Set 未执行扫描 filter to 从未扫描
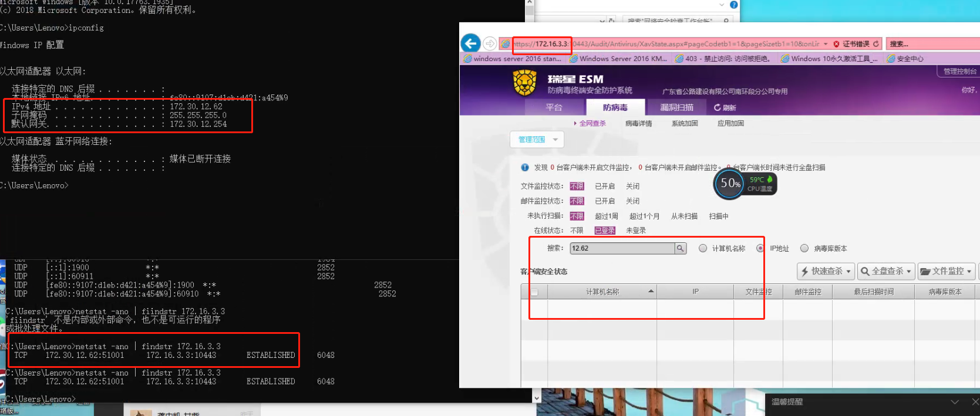Image resolution: width=980 pixels, height=416 pixels. click(684, 217)
